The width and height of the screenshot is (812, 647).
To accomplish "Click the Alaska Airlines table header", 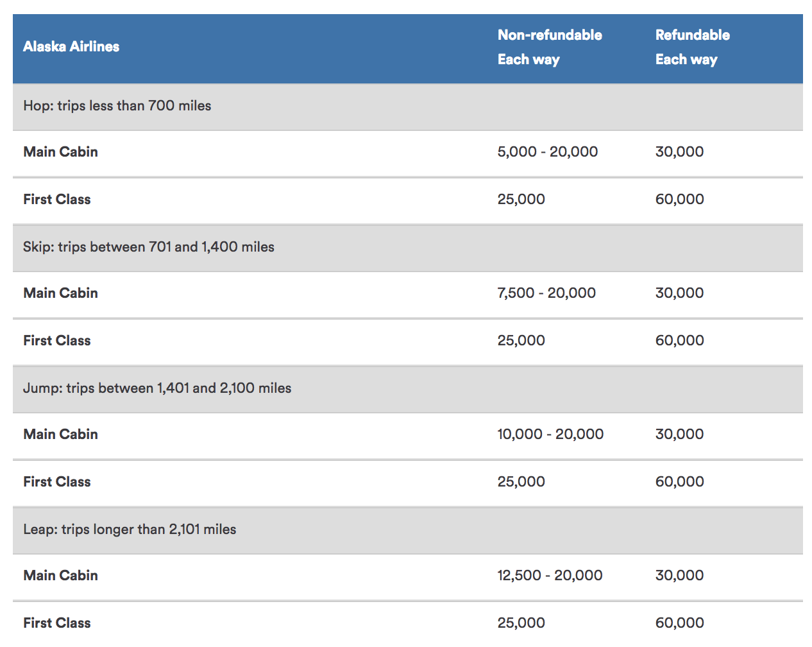I will pos(71,47).
